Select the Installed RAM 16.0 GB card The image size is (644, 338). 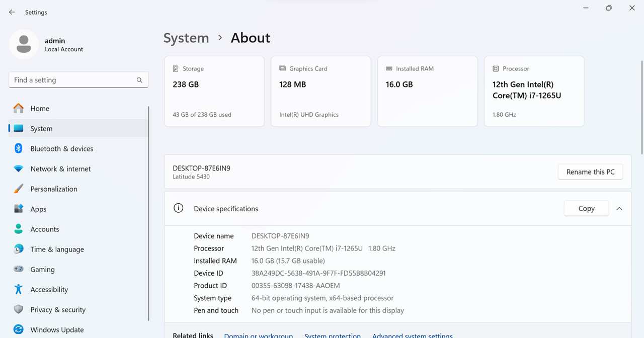pos(428,91)
